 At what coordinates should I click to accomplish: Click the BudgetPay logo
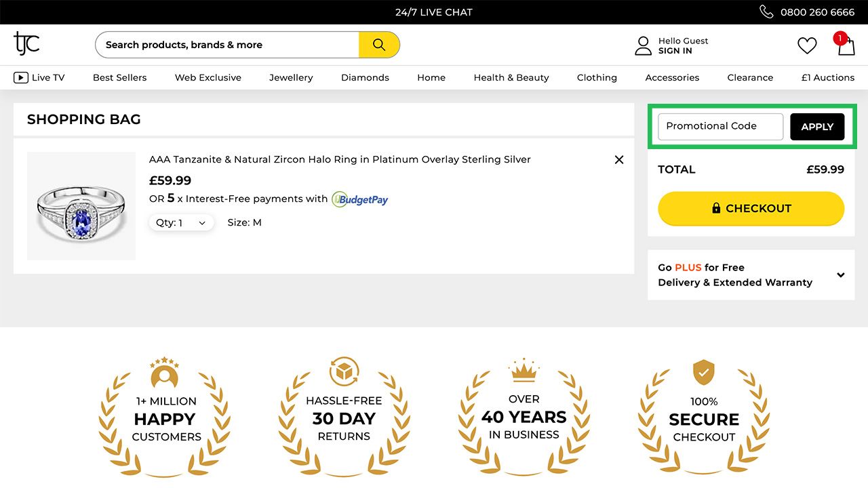point(359,199)
